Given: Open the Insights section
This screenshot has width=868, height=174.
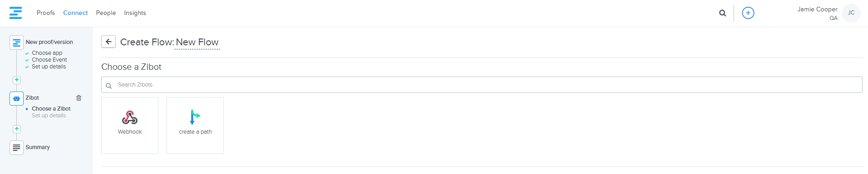Looking at the screenshot, I should (135, 13).
